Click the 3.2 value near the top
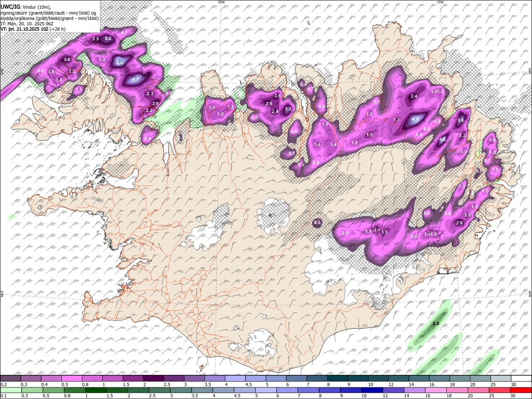Image resolution: width=532 pixels, height=399 pixels. click(x=108, y=39)
